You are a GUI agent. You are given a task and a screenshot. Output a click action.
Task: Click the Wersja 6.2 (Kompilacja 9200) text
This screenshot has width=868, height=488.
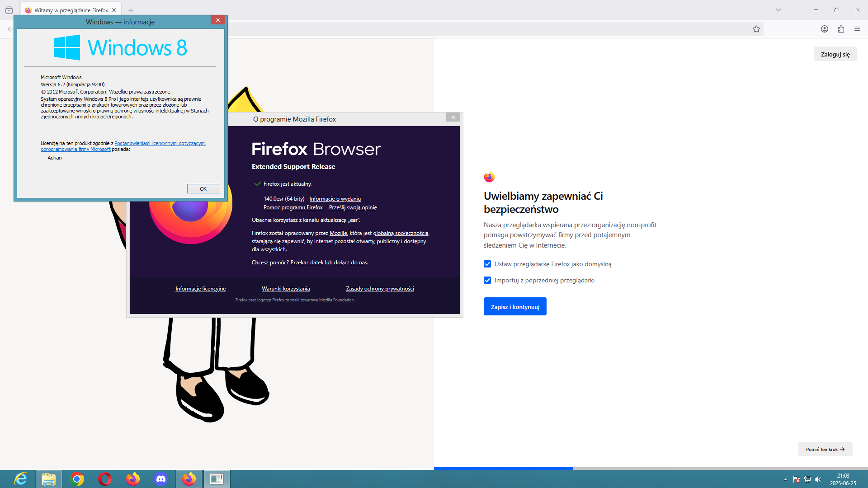(73, 84)
